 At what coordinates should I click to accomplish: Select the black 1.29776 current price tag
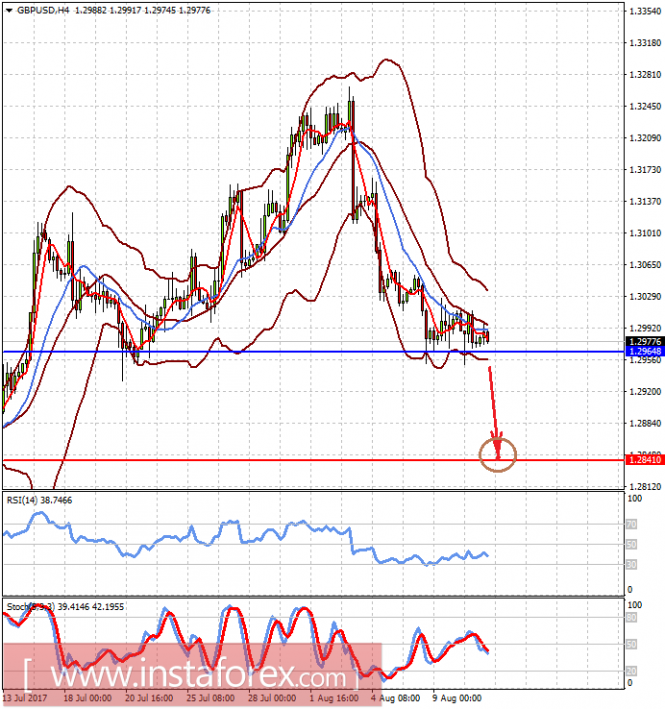click(x=645, y=342)
